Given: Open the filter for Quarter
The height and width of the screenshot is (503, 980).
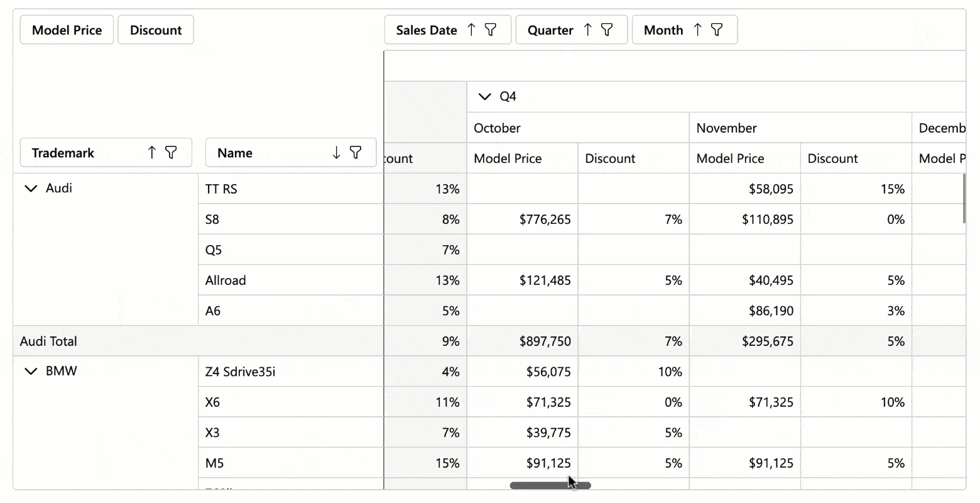Looking at the screenshot, I should [x=606, y=30].
